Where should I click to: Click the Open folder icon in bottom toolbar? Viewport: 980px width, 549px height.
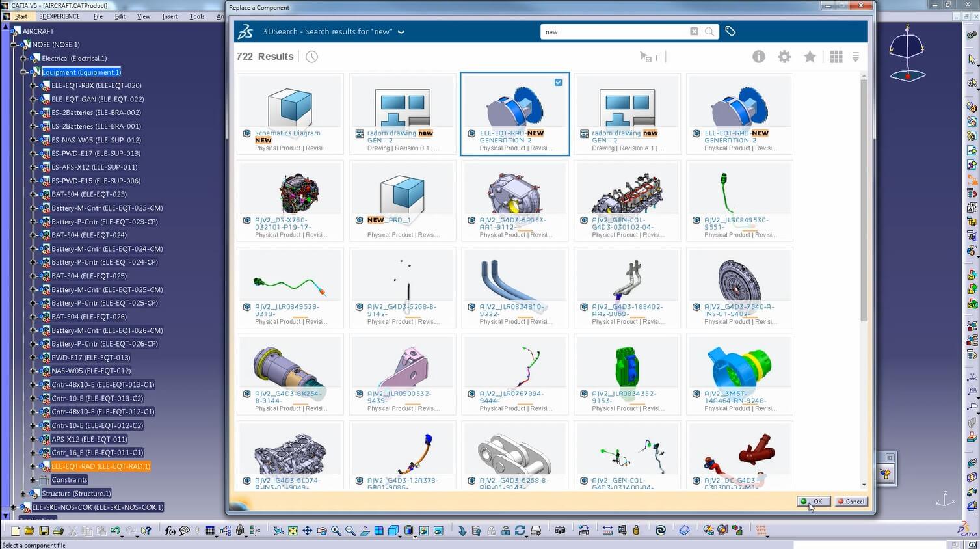point(29,531)
